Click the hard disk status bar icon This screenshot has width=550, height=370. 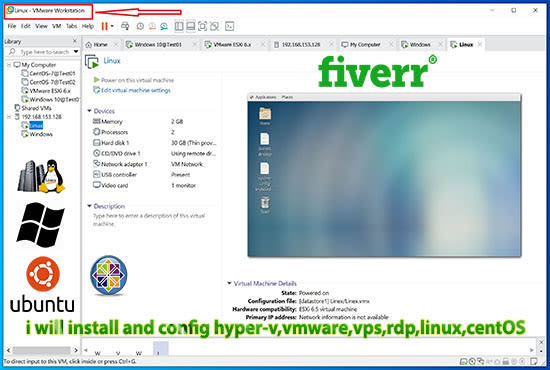point(463,361)
